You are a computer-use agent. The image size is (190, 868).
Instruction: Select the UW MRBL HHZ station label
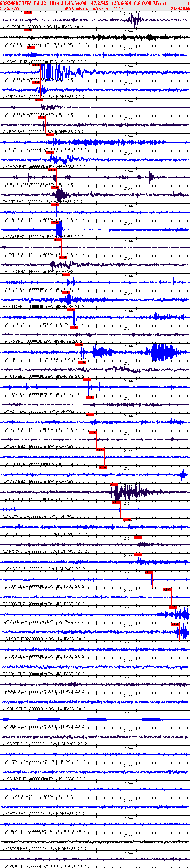pos(45,44)
